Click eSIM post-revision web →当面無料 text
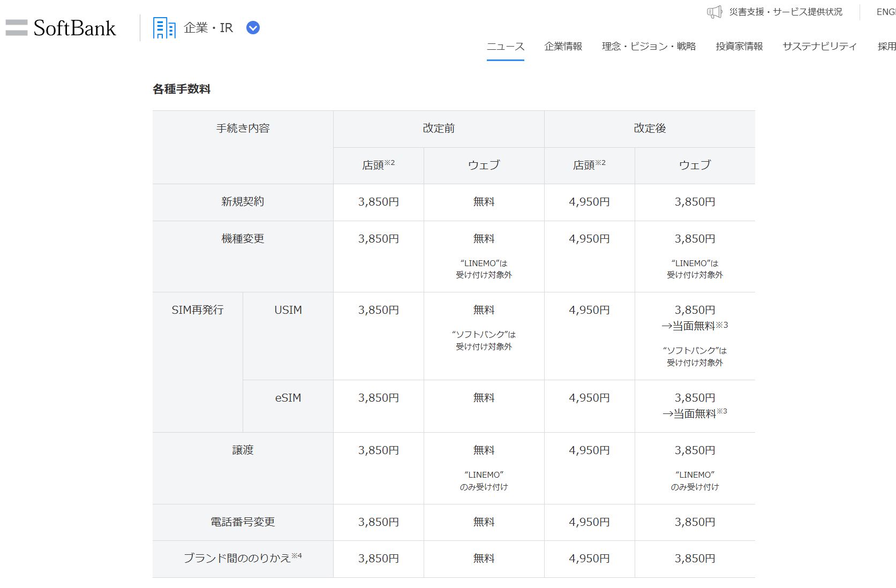 pos(695,413)
